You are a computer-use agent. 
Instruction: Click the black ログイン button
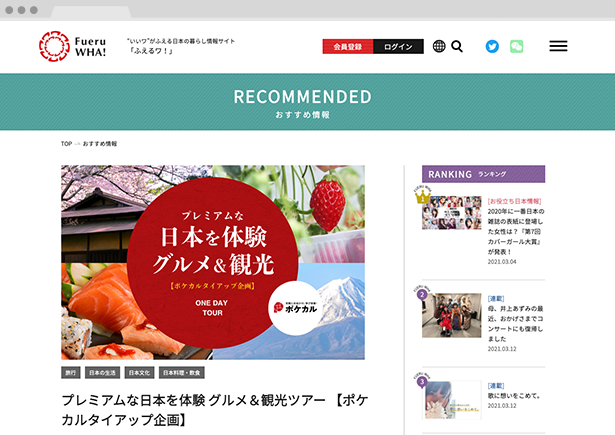click(398, 47)
